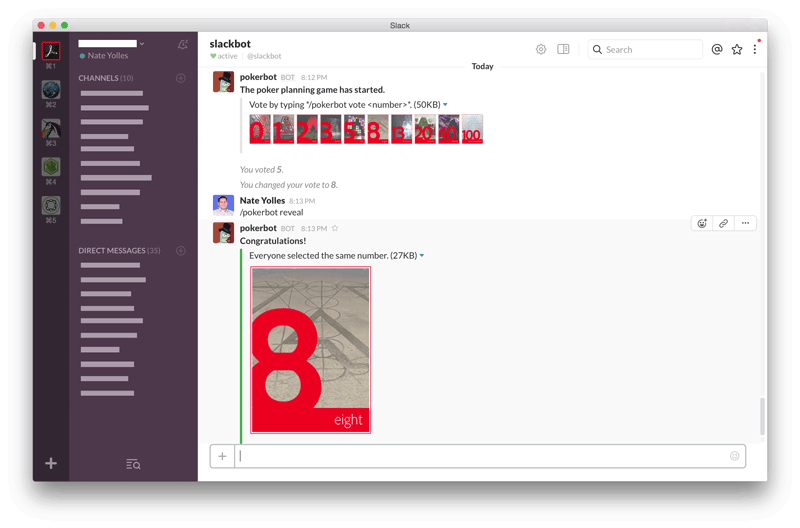Click the 'Today' date divider label
The height and width of the screenshot is (528, 800).
pyautogui.click(x=482, y=66)
